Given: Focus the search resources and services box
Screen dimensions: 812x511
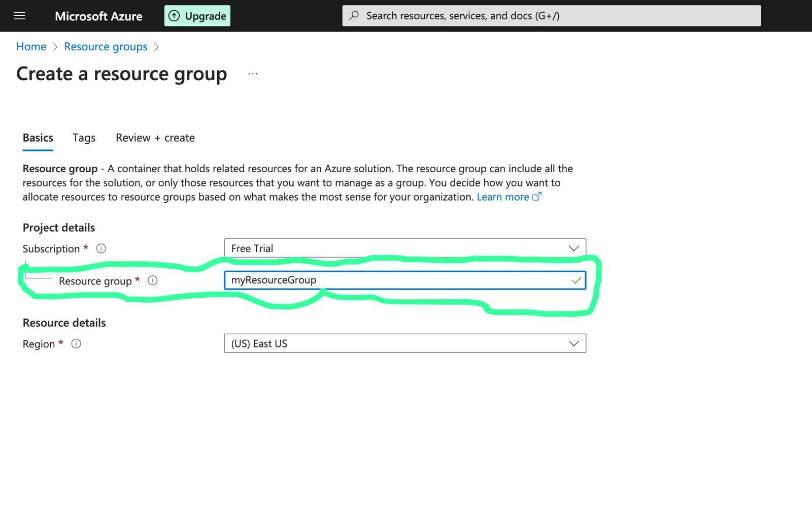Looking at the screenshot, I should (x=552, y=16).
